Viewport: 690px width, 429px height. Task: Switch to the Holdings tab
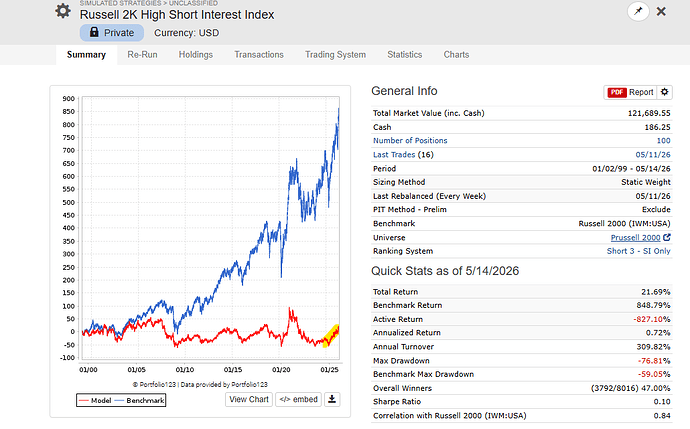pos(196,55)
